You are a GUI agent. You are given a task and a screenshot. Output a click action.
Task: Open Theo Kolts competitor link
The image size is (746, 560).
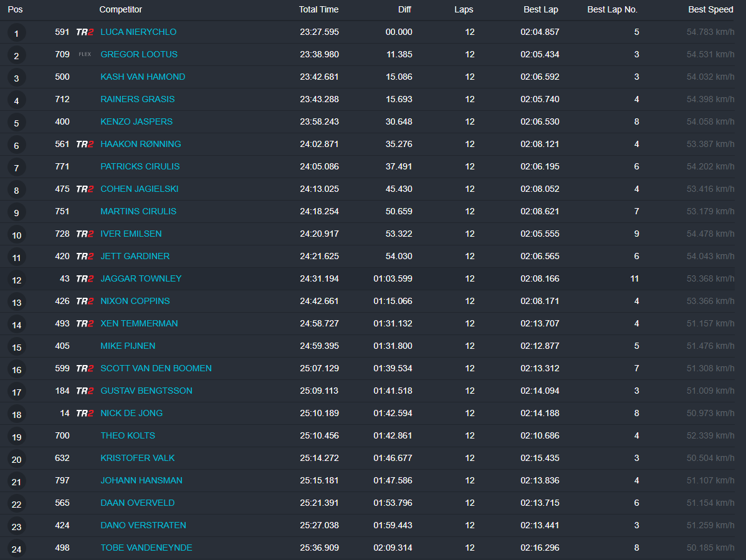(x=128, y=435)
